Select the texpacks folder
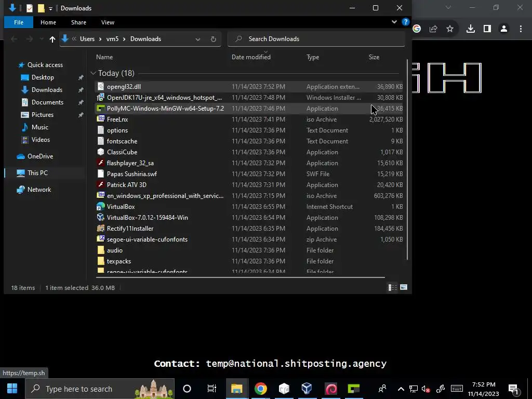This screenshot has height=399, width=532. point(249,261)
